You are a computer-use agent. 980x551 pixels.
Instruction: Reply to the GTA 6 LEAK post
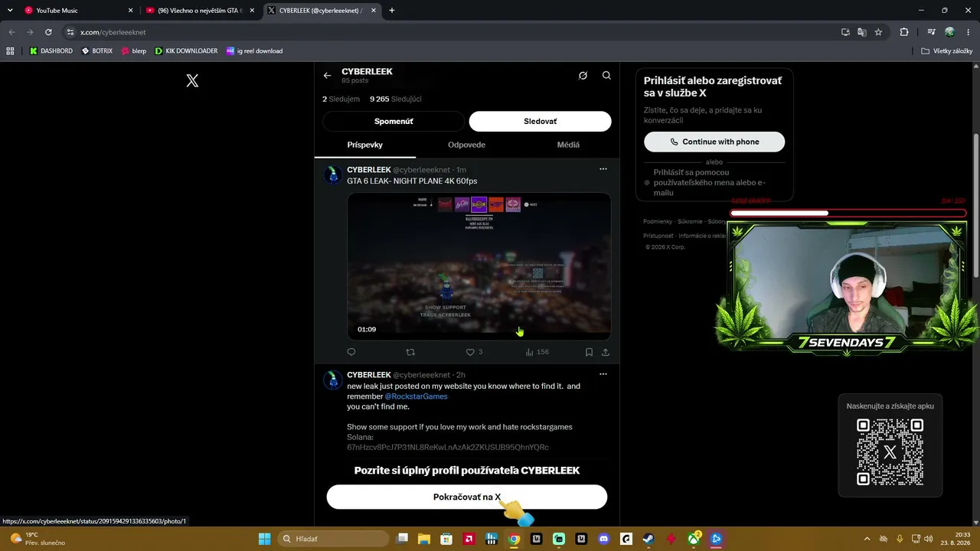pos(351,352)
